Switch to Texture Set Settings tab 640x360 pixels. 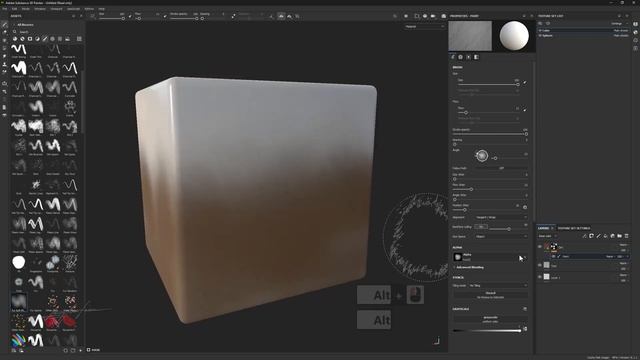click(573, 228)
